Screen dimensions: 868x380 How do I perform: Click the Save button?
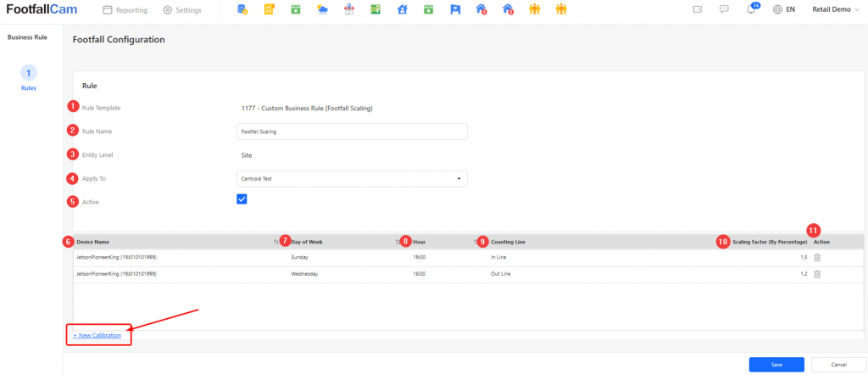[776, 364]
